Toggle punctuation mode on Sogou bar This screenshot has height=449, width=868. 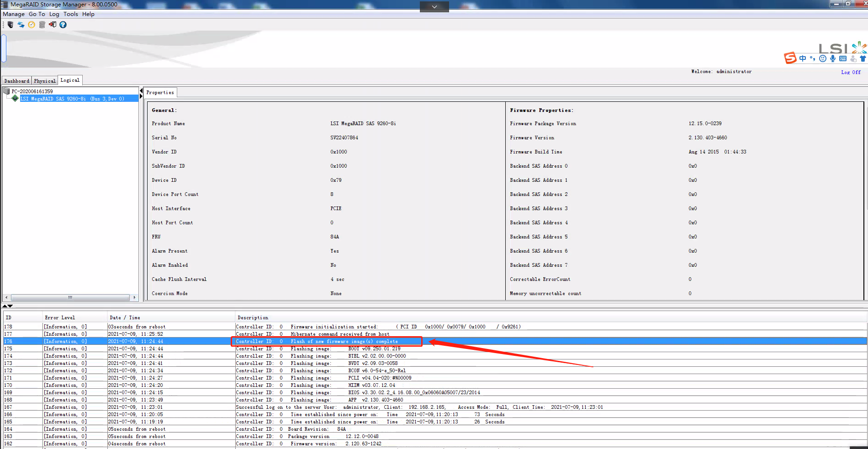(812, 58)
